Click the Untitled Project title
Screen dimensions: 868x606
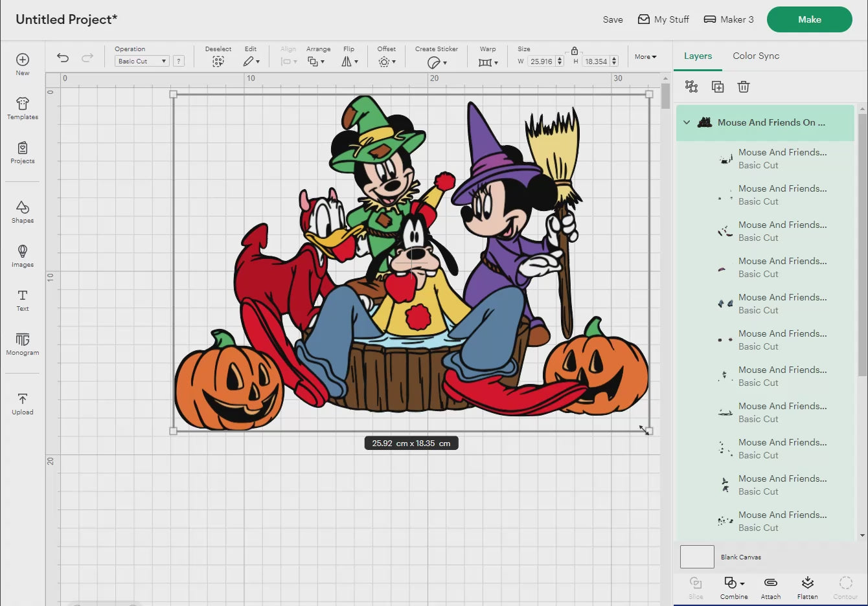[66, 19]
